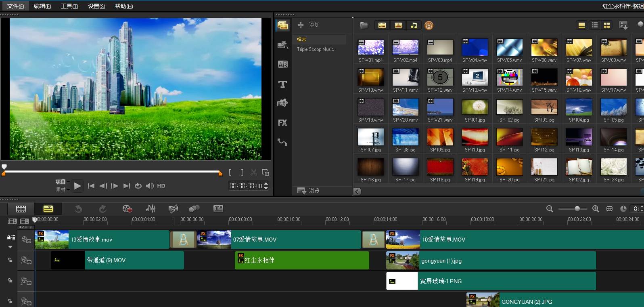Click the Undo arrow in timeline toolbar
This screenshot has height=307, width=644.
(x=78, y=209)
